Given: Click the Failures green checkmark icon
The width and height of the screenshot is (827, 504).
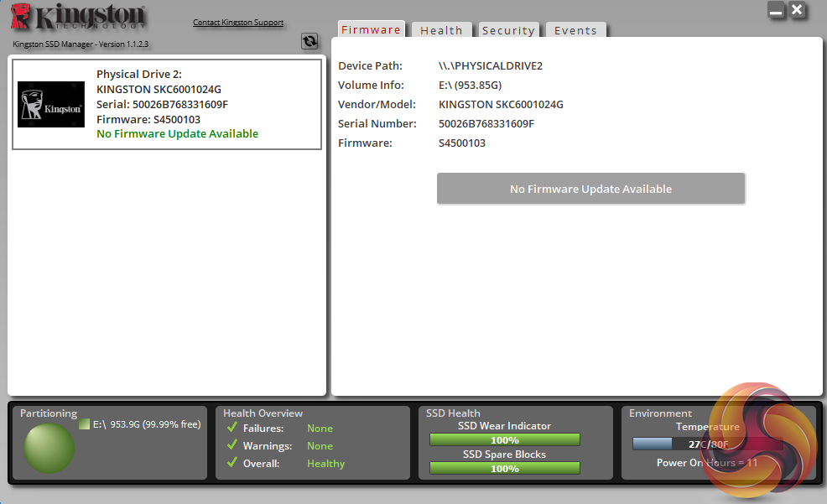Looking at the screenshot, I should coord(232,427).
